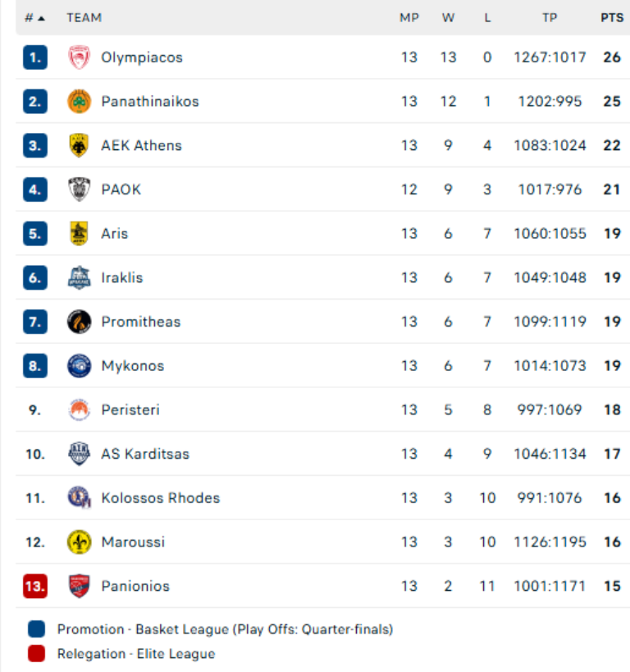The image size is (630, 672).
Task: Click the AEK Athens eagle logo
Action: tap(79, 146)
